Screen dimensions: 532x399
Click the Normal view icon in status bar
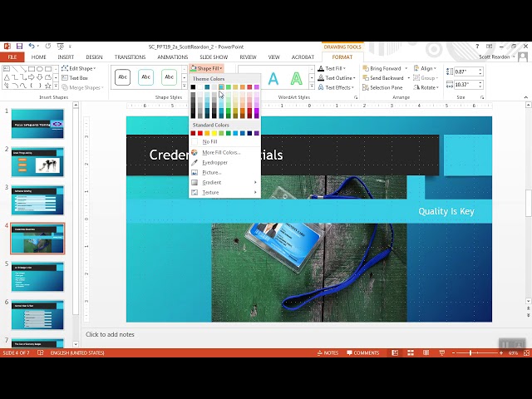[395, 352]
